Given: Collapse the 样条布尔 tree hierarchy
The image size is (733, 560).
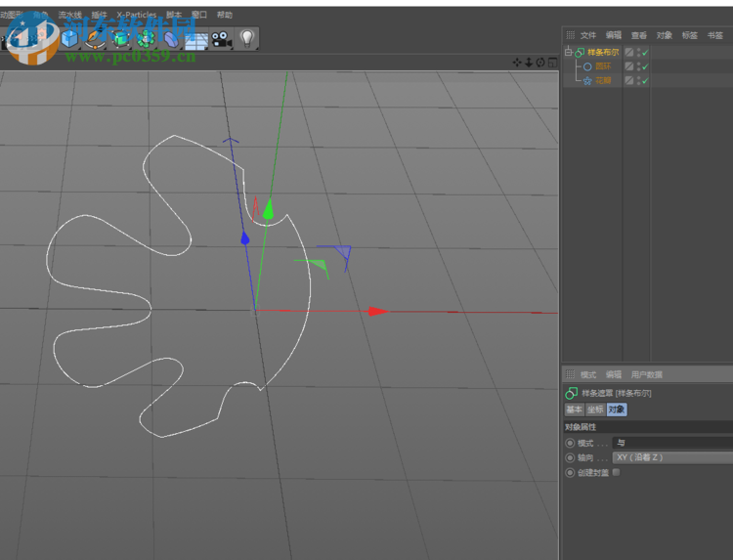Looking at the screenshot, I should pyautogui.click(x=568, y=52).
